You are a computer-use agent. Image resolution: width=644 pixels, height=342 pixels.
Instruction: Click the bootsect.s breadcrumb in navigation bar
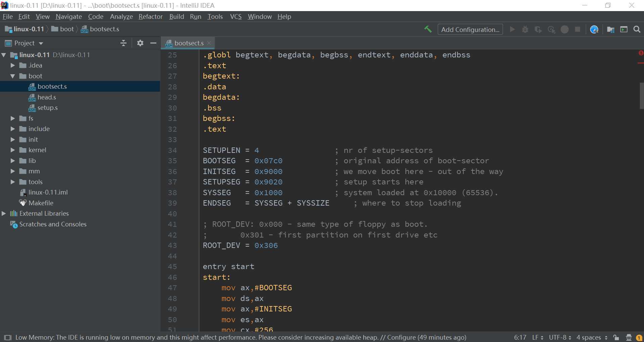100,29
